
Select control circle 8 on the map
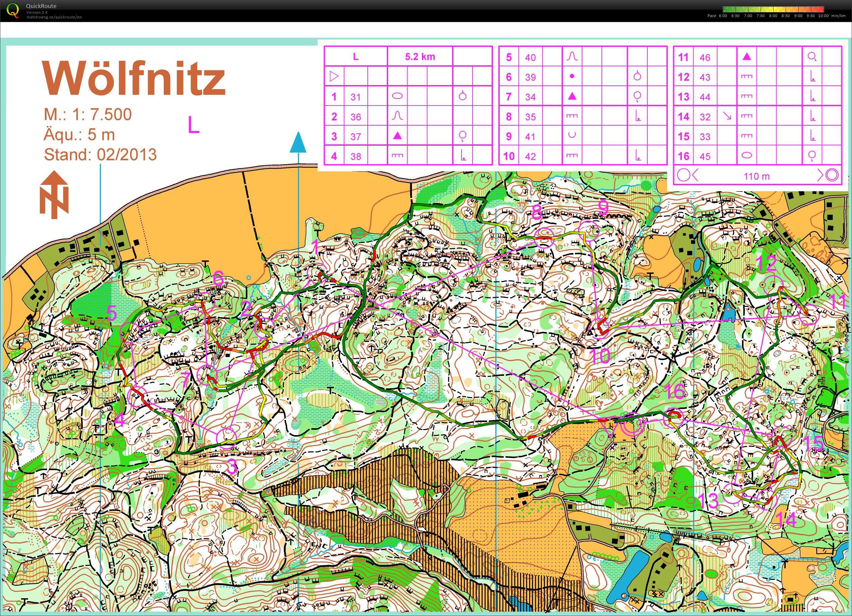pos(544,238)
